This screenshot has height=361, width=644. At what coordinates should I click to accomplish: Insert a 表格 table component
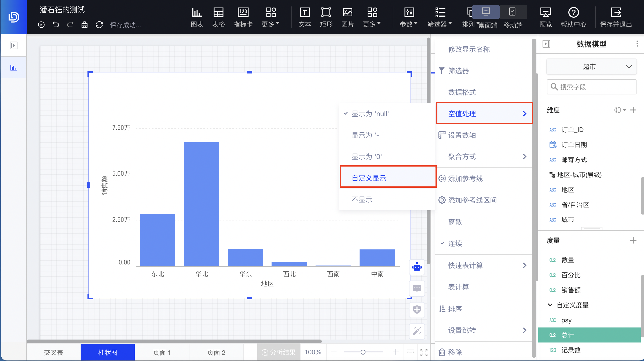(218, 17)
